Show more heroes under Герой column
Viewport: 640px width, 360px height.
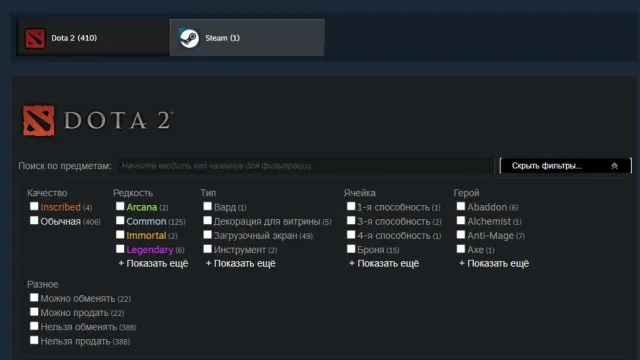[494, 264]
